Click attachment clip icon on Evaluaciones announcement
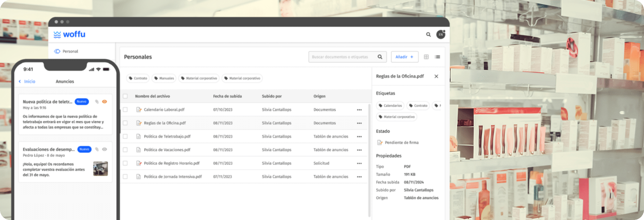Viewport: 644px width, 220px height. [97, 149]
